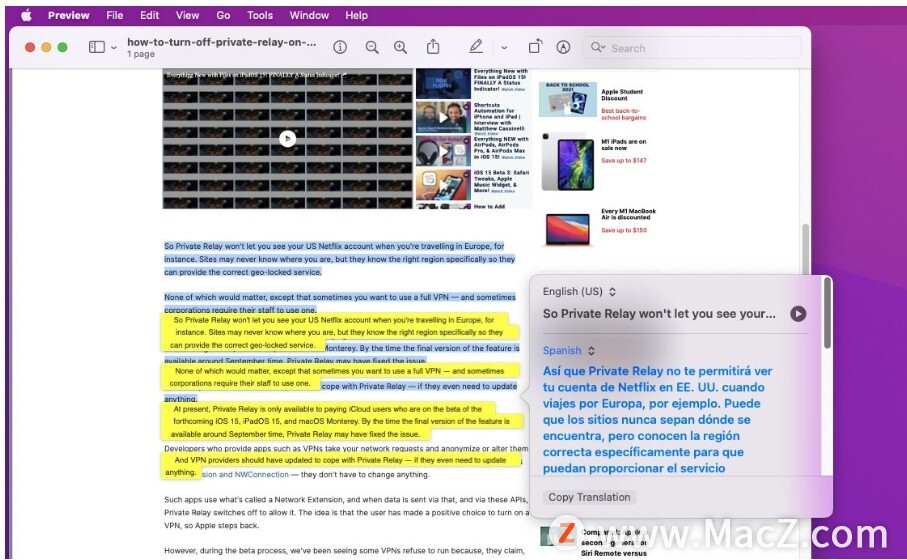The height and width of the screenshot is (560, 907).
Task: Open the Preview app menu
Action: [68, 16]
